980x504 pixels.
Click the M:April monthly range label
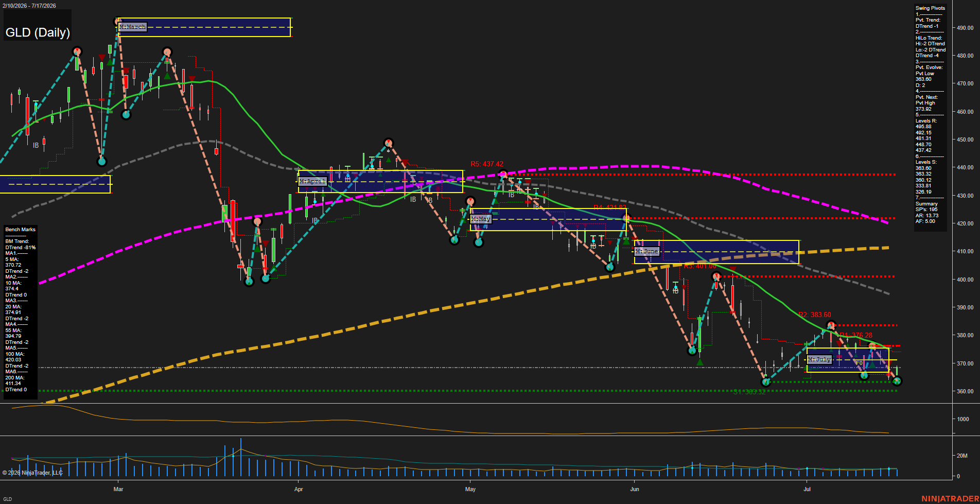(x=313, y=181)
